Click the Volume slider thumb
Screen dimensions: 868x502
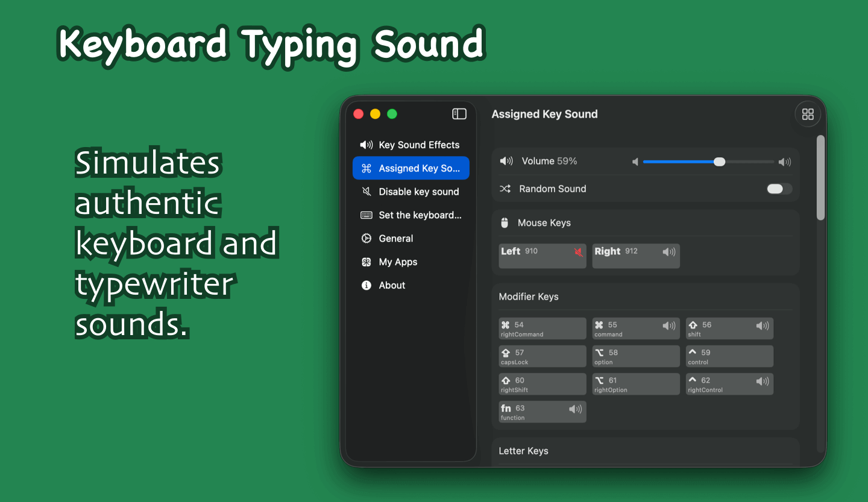(x=719, y=162)
